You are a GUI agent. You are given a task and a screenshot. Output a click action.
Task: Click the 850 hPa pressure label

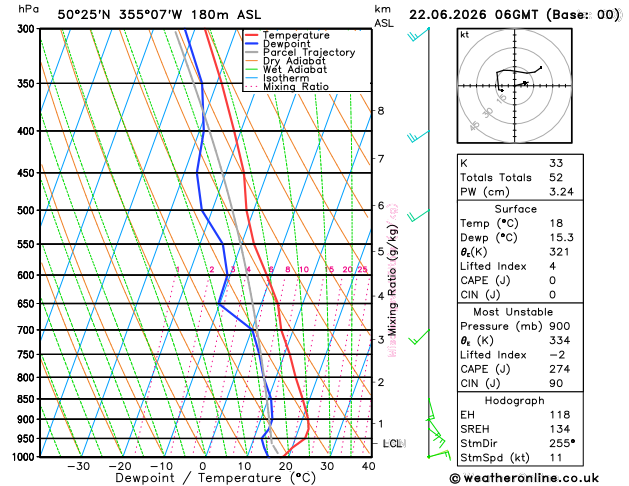(28, 399)
